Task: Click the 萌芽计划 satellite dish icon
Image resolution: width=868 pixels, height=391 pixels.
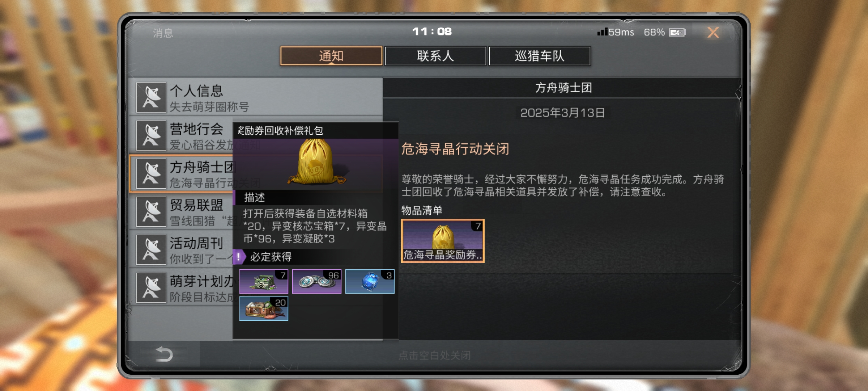Action: (151, 288)
